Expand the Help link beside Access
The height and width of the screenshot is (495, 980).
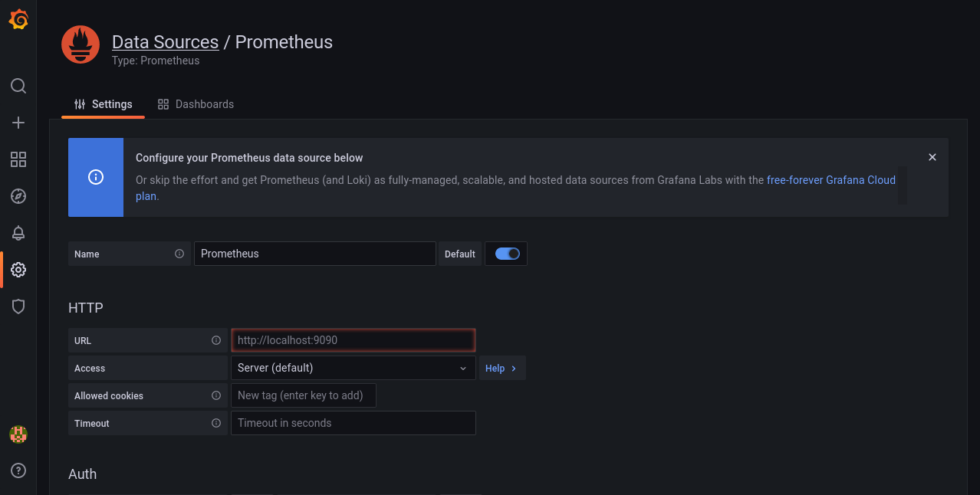[x=502, y=368]
